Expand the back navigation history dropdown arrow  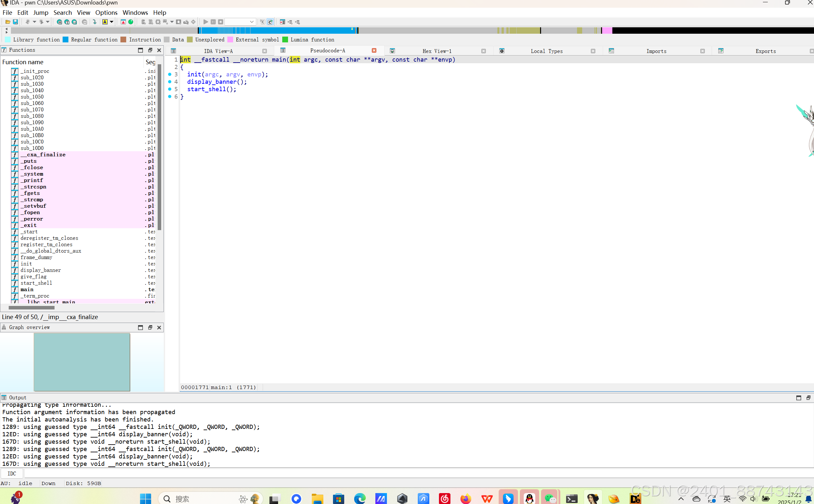coord(34,22)
